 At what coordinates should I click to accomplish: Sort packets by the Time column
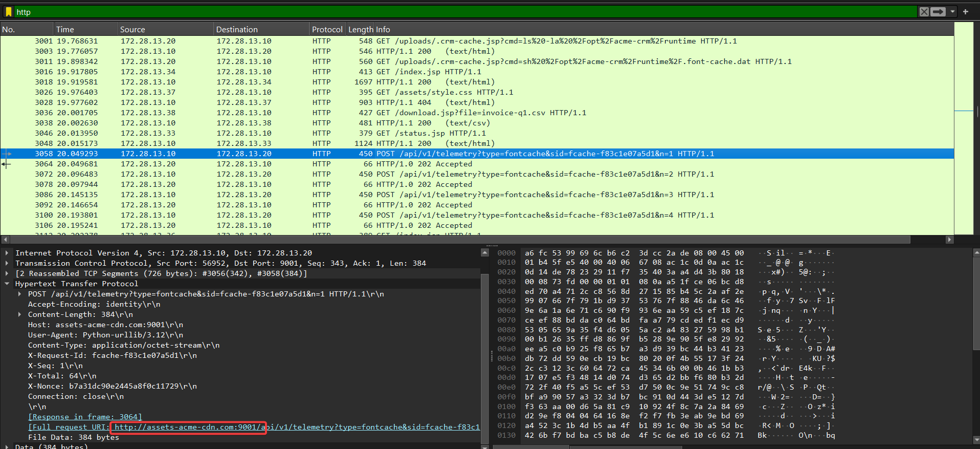coord(85,29)
